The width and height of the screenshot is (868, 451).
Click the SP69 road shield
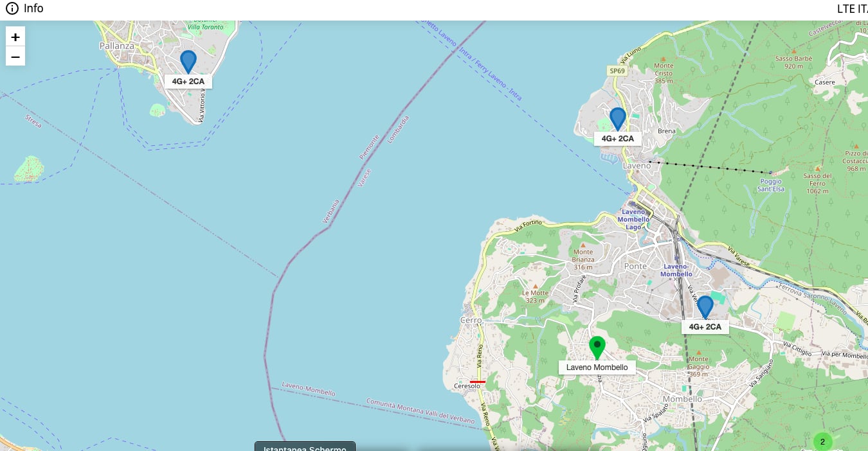[617, 71]
